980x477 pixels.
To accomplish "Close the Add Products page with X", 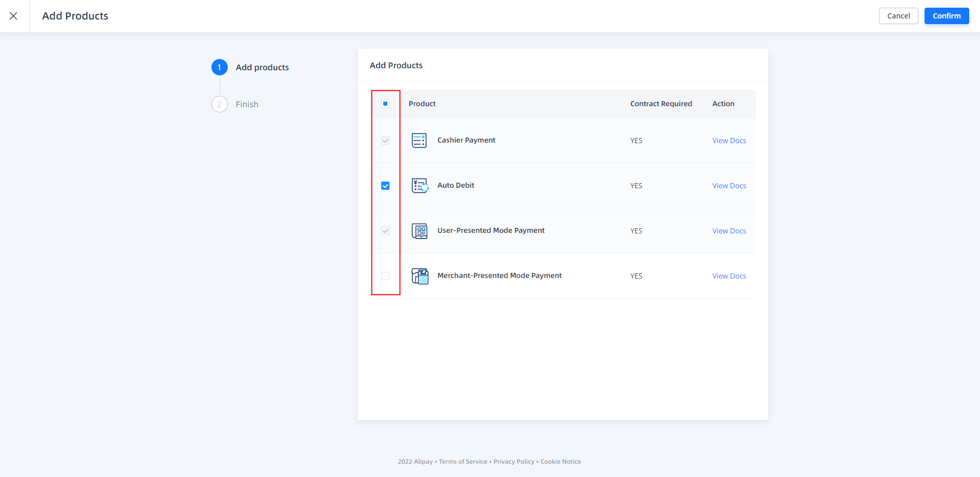I will [14, 16].
